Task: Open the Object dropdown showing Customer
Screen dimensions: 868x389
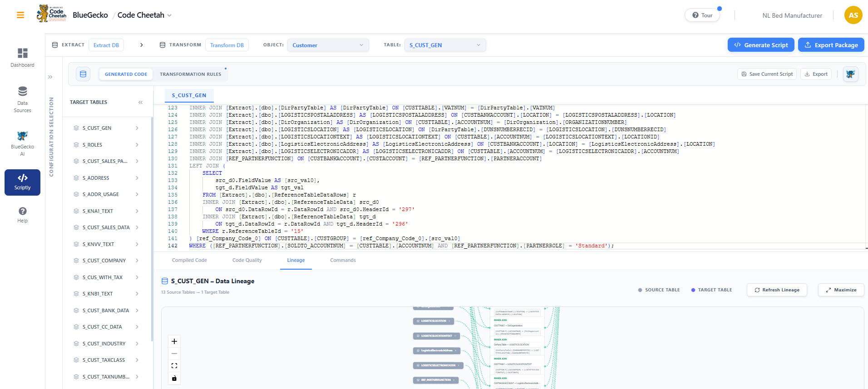Action: (x=328, y=45)
